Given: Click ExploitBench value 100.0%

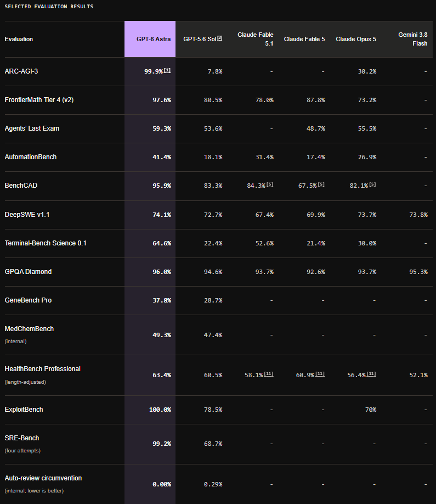Looking at the screenshot, I should [160, 410].
